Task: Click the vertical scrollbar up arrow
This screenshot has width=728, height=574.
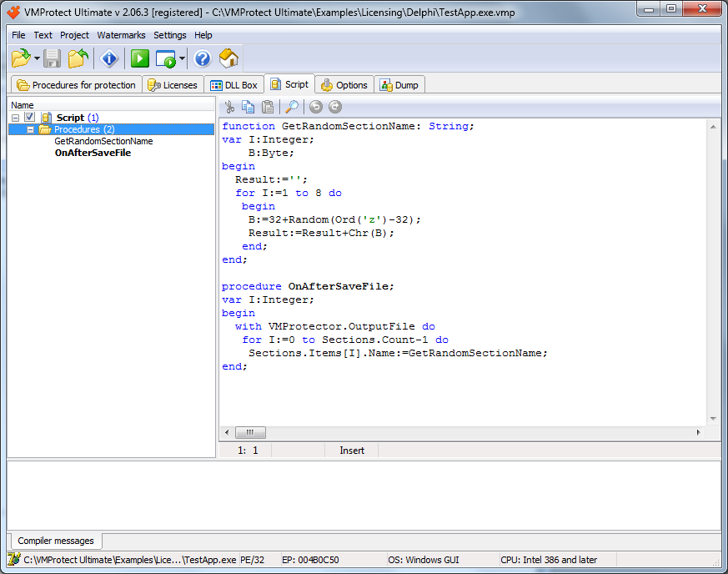Action: click(713, 127)
